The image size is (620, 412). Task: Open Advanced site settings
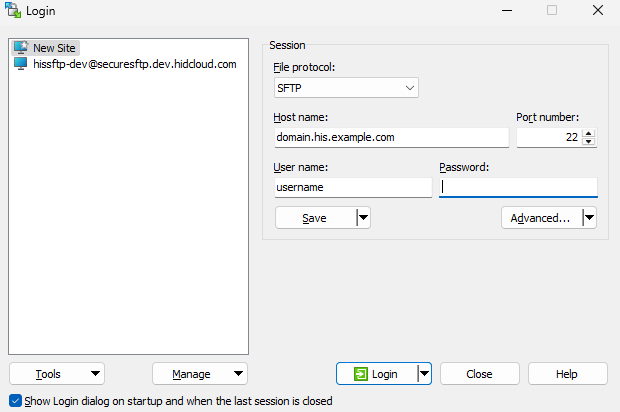[x=540, y=217]
